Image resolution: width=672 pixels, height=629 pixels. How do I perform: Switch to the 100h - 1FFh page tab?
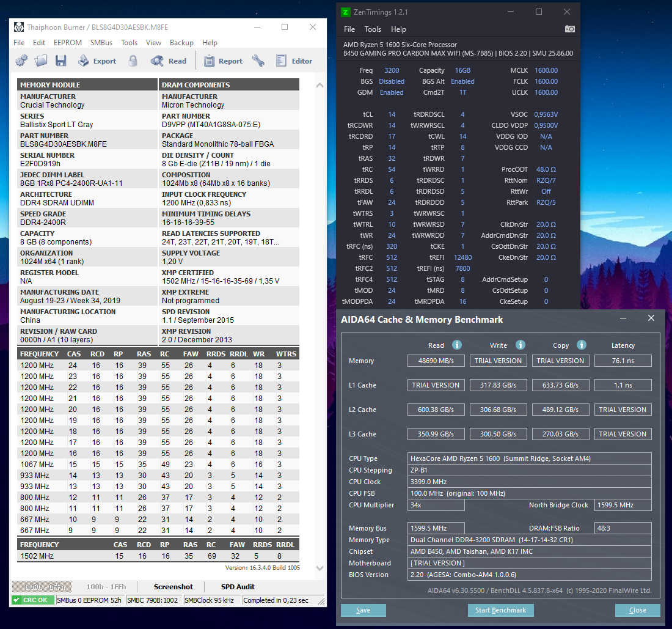tap(106, 586)
